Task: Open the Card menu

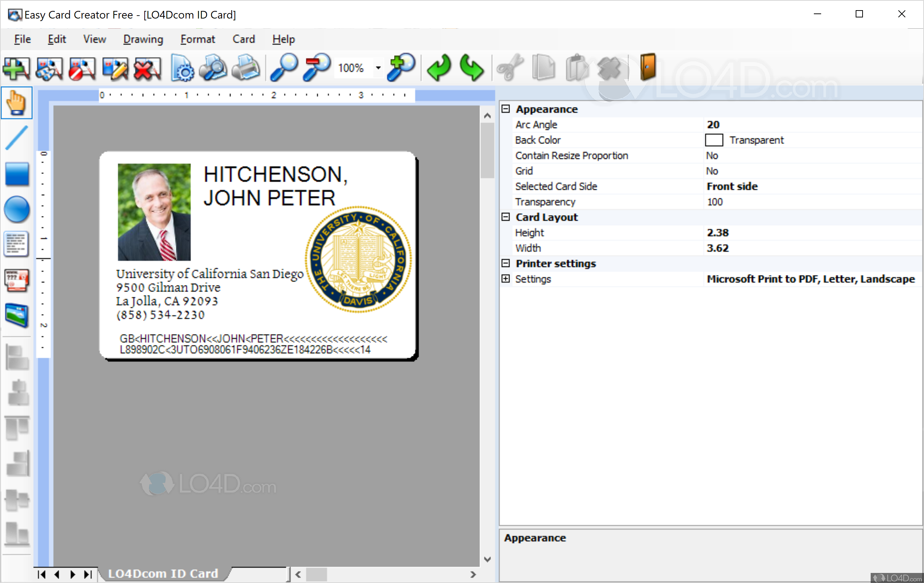Action: (243, 39)
